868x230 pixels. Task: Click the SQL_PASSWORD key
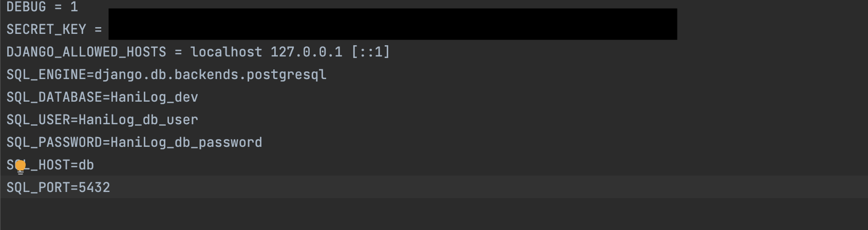54,142
